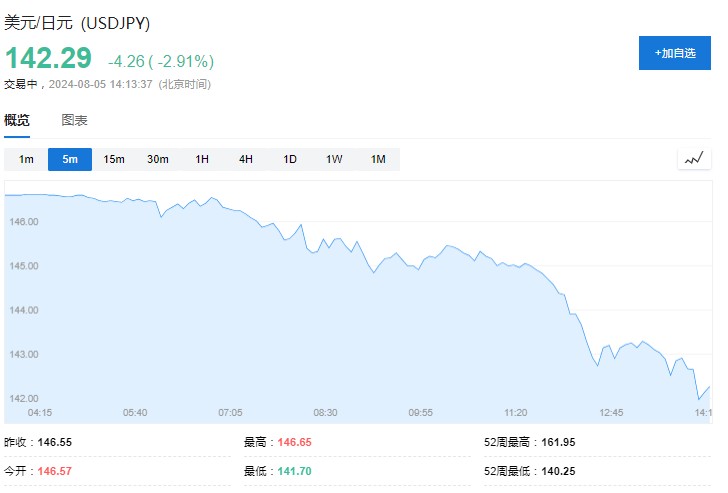Viewport: 728px width, 493px height.
Task: Select the 1m timeframe
Action: (26, 159)
